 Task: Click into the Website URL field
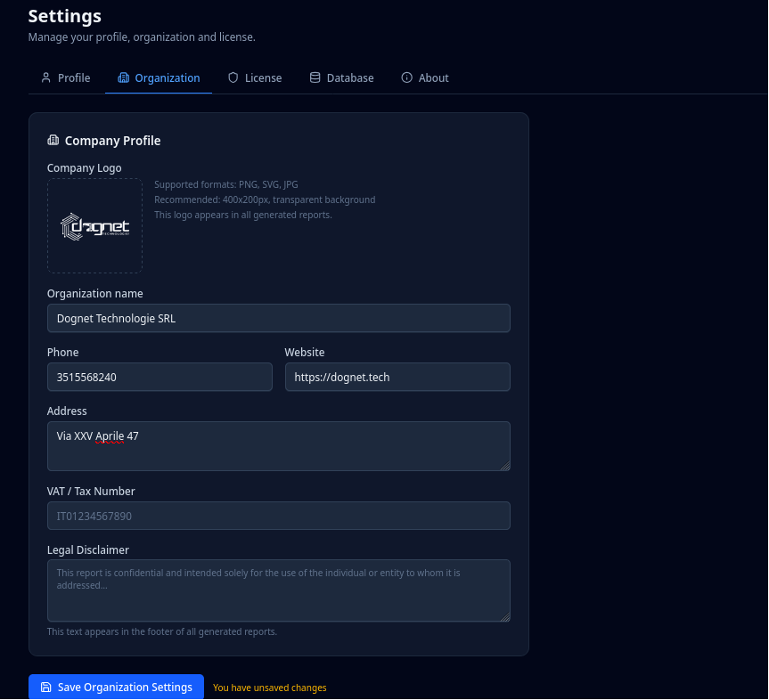(397, 377)
